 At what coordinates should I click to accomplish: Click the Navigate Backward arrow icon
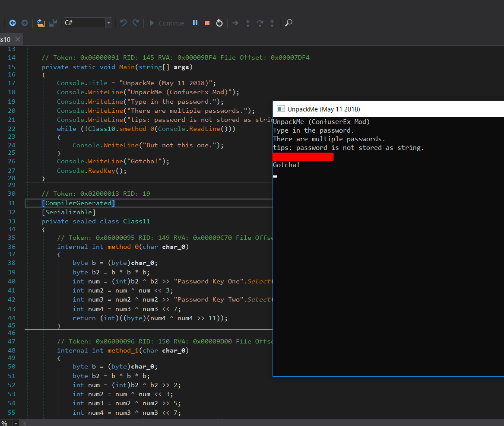pos(13,23)
